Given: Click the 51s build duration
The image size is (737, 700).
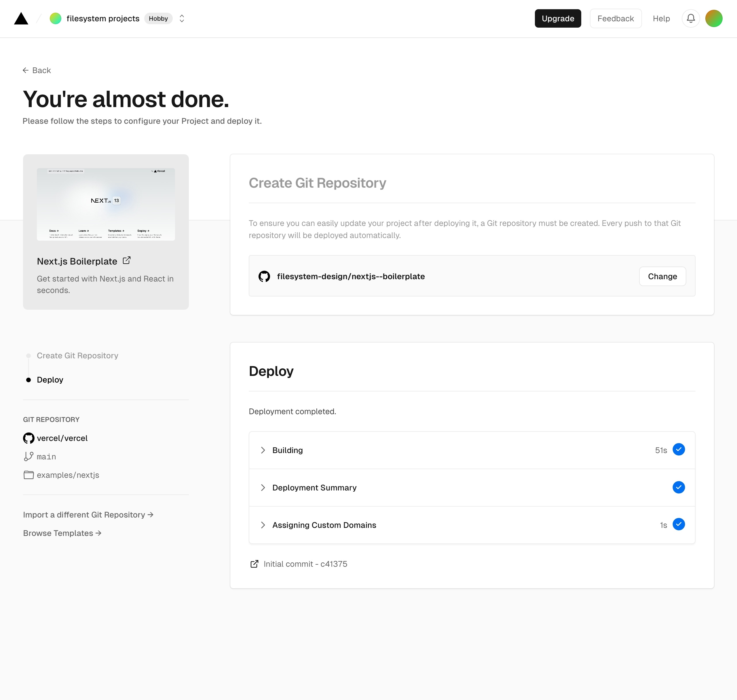Looking at the screenshot, I should (x=661, y=450).
